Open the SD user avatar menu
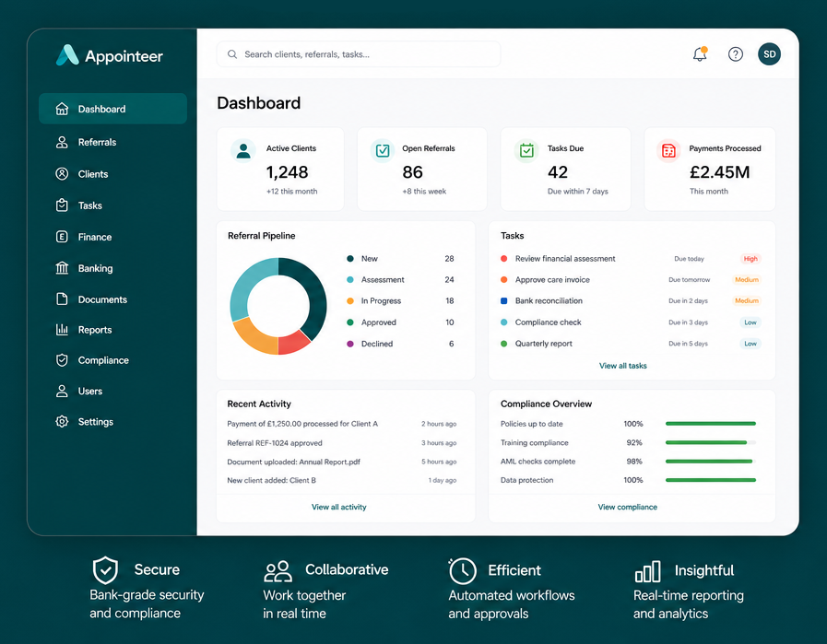 pos(769,54)
